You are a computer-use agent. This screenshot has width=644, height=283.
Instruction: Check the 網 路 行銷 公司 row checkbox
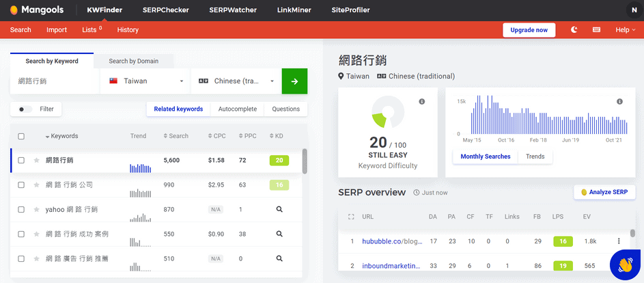pyautogui.click(x=21, y=185)
